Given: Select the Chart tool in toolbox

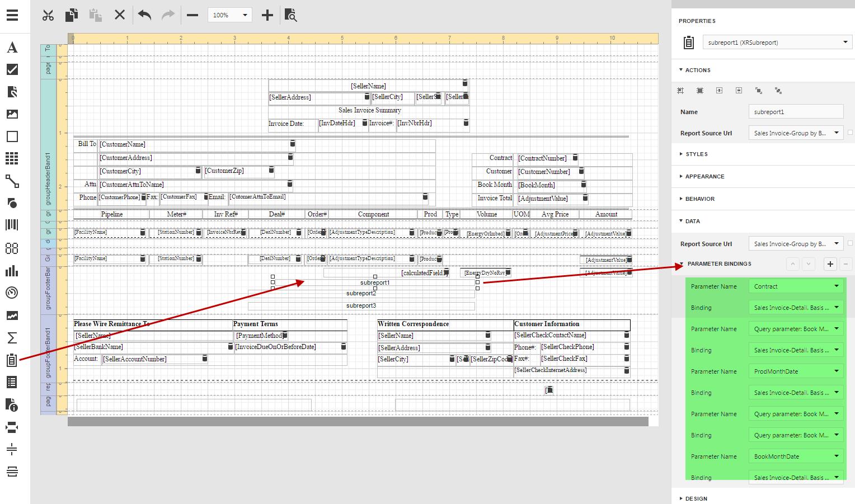Looking at the screenshot, I should coord(12,271).
